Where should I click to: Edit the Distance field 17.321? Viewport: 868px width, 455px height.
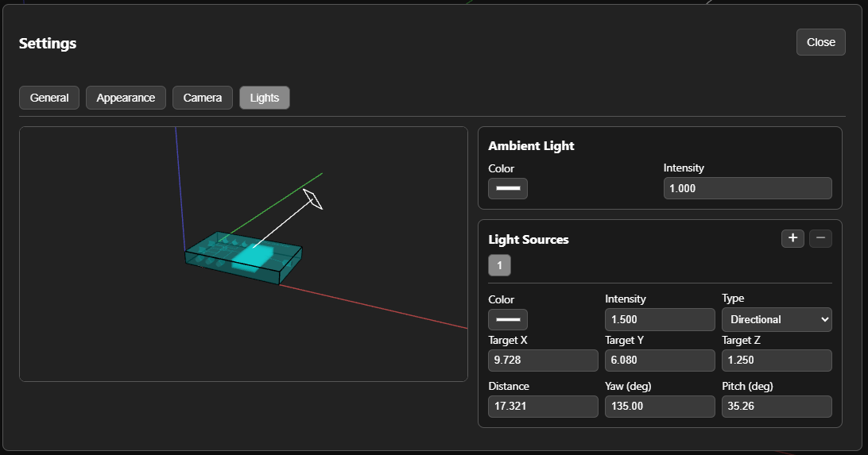click(x=543, y=407)
